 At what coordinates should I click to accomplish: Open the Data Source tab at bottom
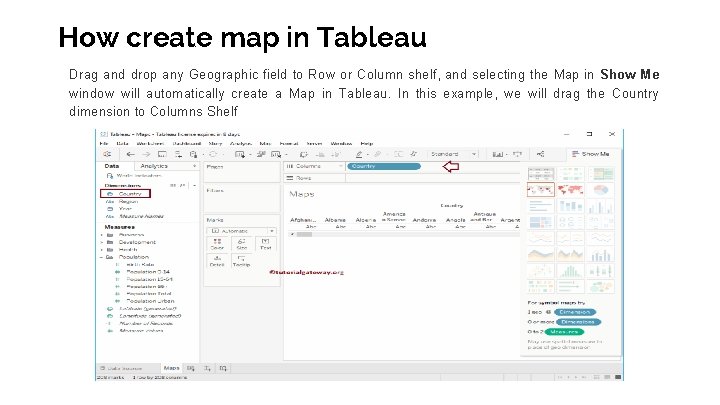coord(122,368)
